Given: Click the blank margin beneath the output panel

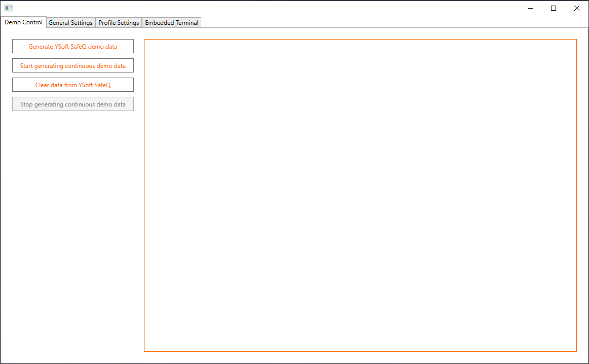Looking at the screenshot, I should tap(360, 357).
